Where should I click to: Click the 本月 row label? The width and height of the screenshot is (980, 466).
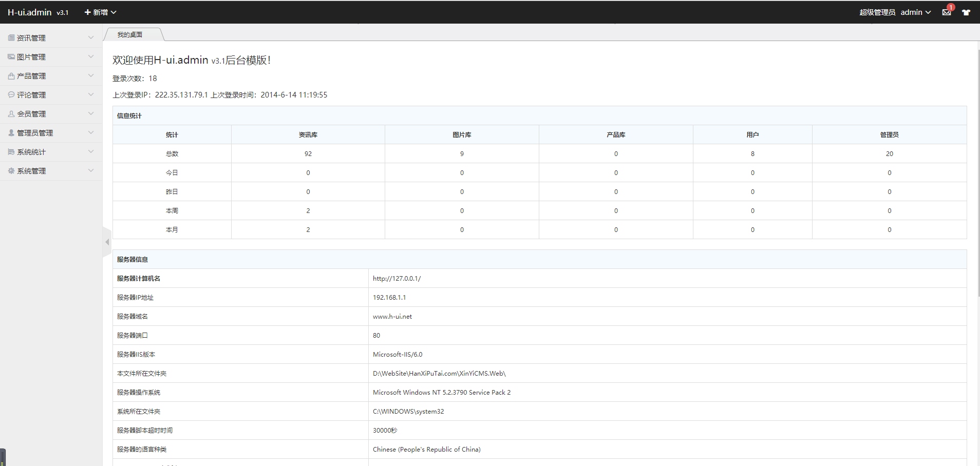172,230
